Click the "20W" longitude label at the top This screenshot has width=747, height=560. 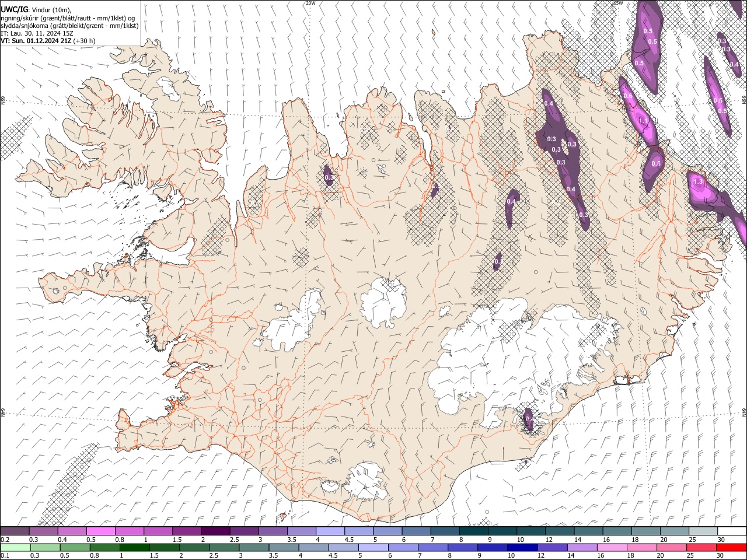310,3
